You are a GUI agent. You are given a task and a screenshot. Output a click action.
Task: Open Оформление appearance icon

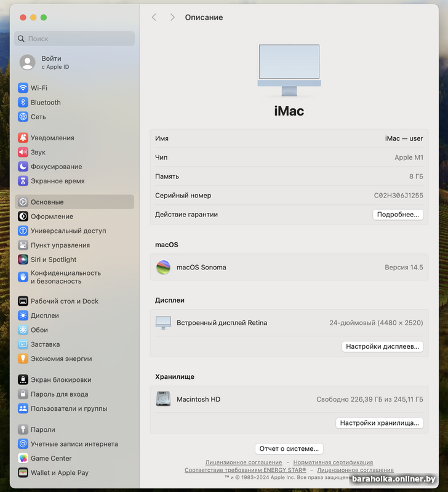(x=23, y=216)
